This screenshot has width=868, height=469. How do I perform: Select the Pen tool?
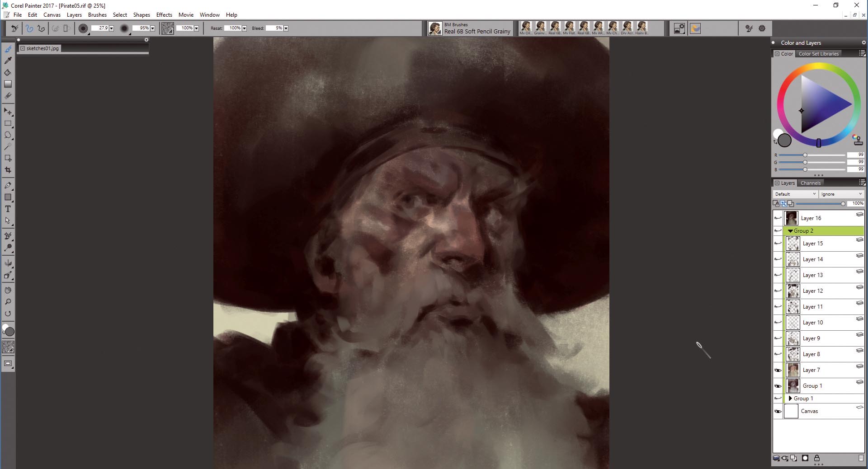point(8,185)
